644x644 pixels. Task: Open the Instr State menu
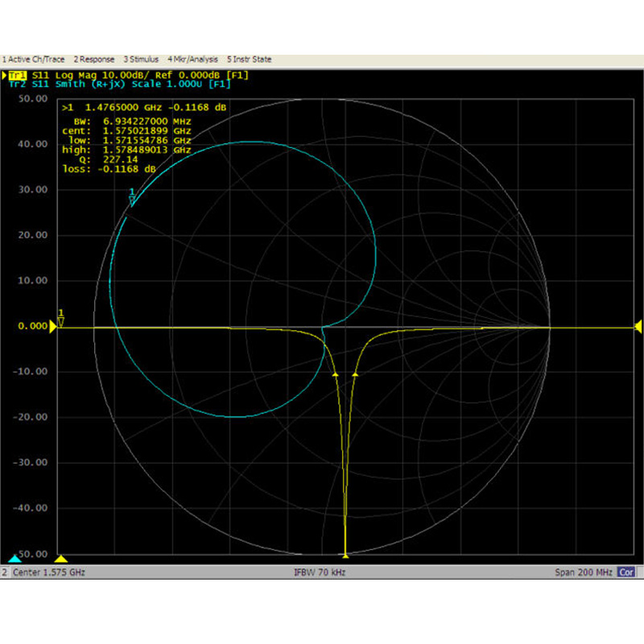[x=249, y=60]
